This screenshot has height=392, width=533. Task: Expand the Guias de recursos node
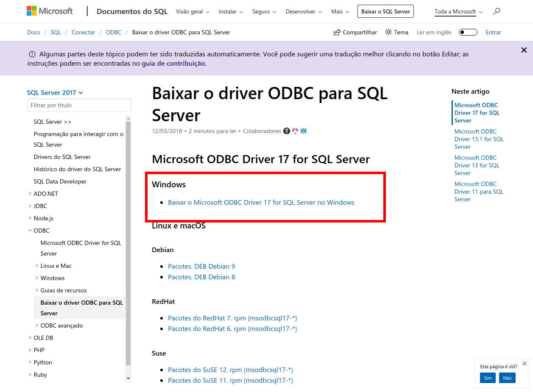point(37,290)
